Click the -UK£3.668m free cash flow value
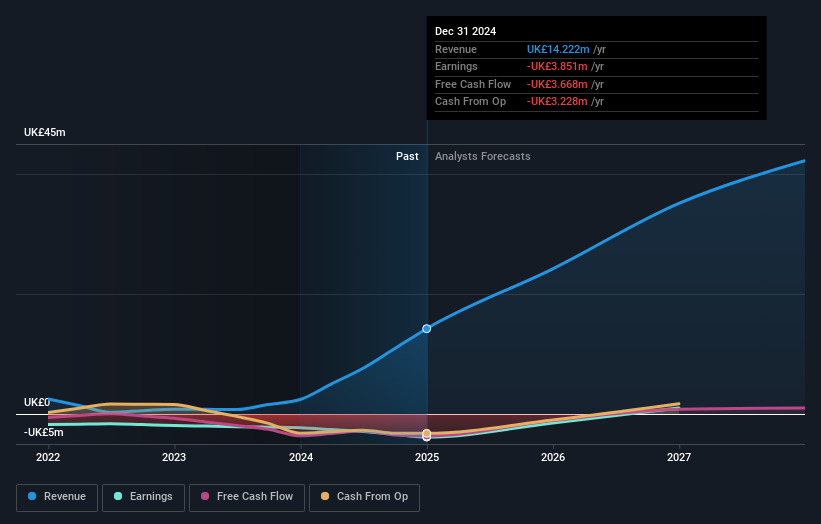The height and width of the screenshot is (524, 821). [x=557, y=84]
